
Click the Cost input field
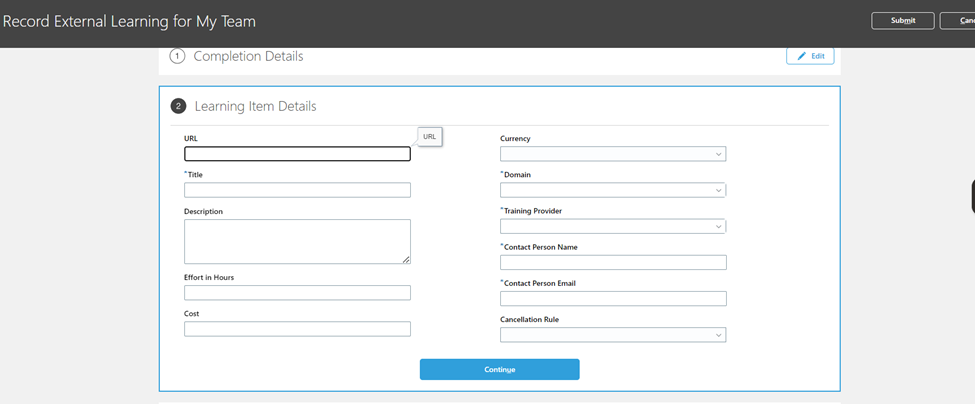click(297, 329)
